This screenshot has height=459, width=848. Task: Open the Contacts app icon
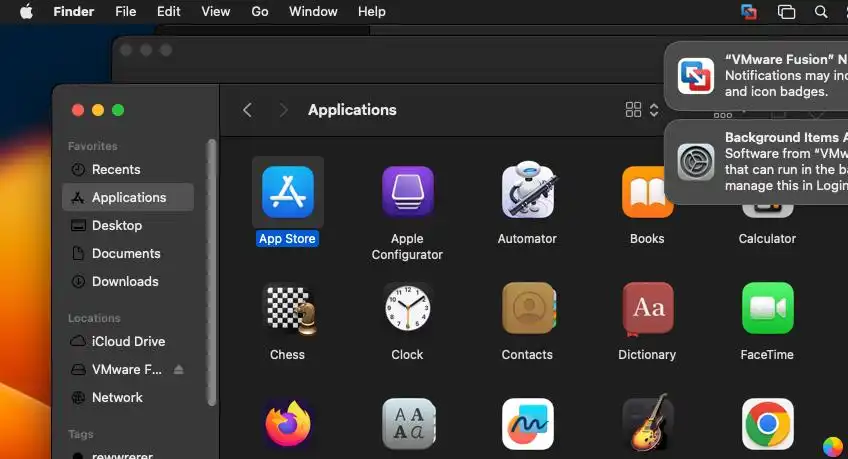click(x=529, y=308)
